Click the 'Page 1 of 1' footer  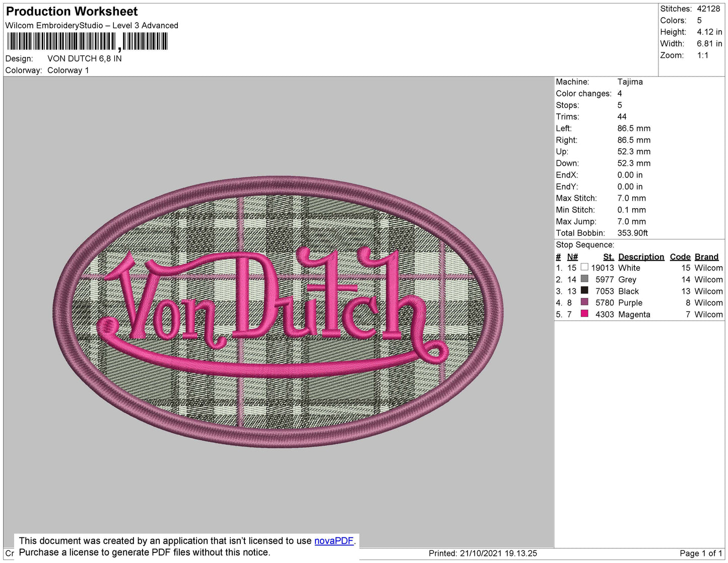point(701,553)
